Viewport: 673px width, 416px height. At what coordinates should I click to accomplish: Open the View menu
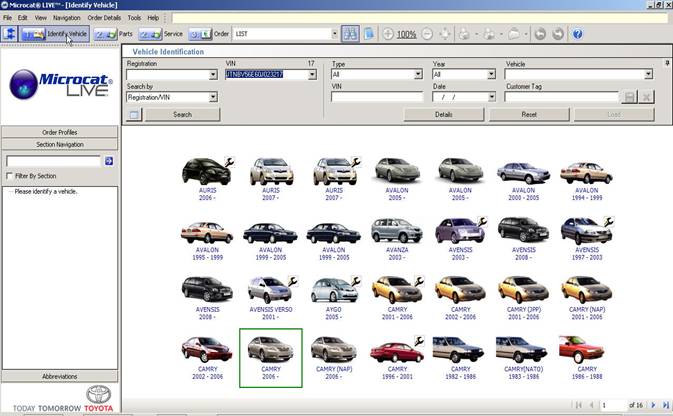[41, 18]
